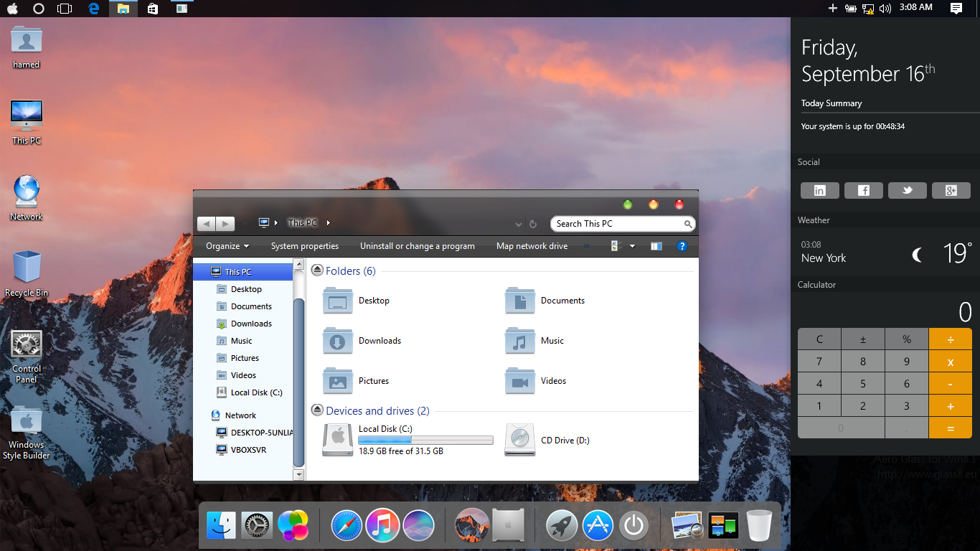
Task: Open Finder from the dock
Action: [x=221, y=526]
